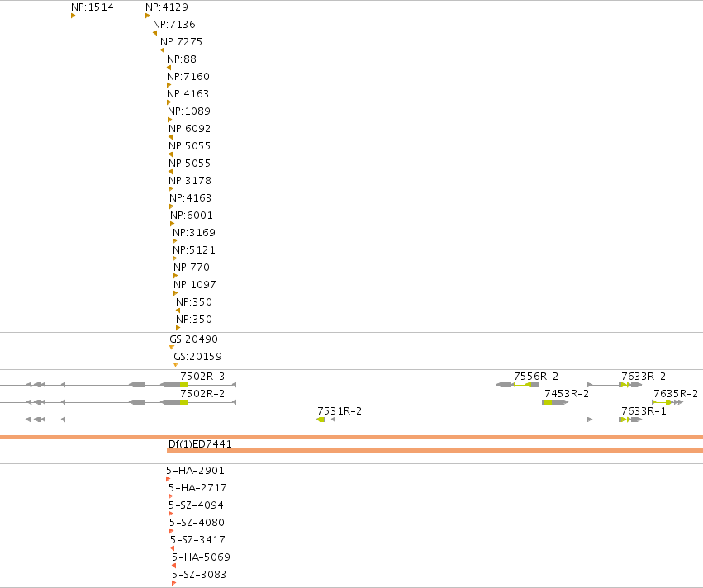Screen dimensions: 703x588
Task: Select the red arrow marker for 5-SZ-3417
Action: click(x=172, y=548)
